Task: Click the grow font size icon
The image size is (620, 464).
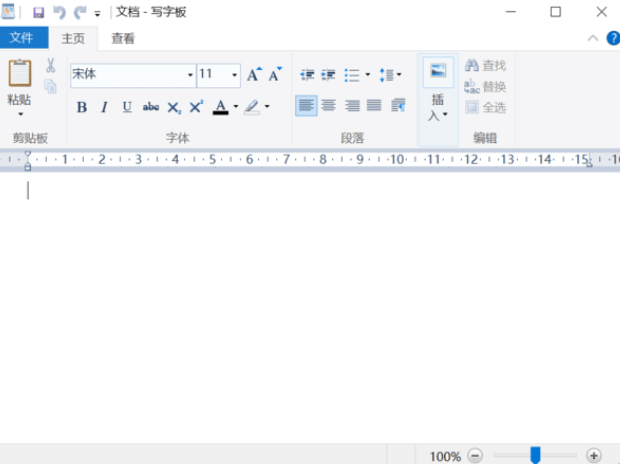Action: click(254, 75)
